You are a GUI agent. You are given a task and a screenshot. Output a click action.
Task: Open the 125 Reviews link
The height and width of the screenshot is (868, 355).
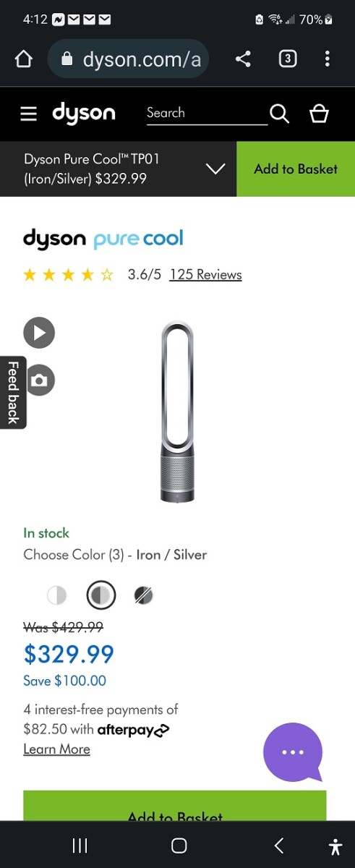click(x=205, y=275)
